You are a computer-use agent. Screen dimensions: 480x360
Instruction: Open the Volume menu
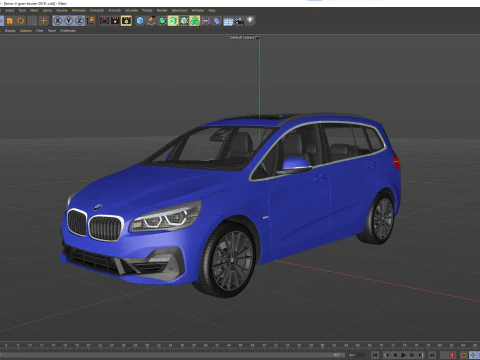click(x=62, y=10)
